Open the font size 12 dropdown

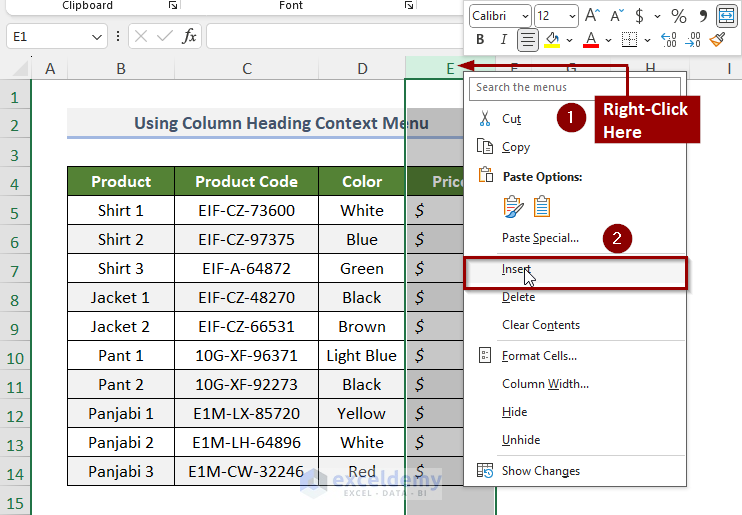click(571, 16)
